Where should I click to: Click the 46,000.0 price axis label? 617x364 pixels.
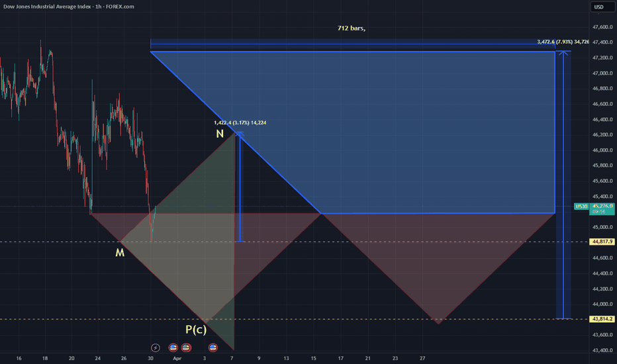click(x=602, y=150)
